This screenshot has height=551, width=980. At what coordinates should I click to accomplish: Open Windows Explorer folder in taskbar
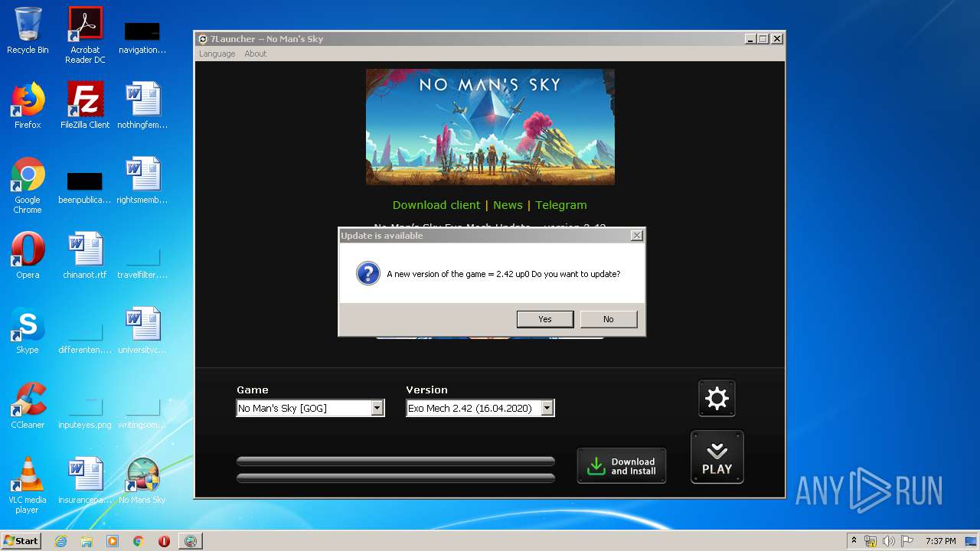(x=87, y=541)
